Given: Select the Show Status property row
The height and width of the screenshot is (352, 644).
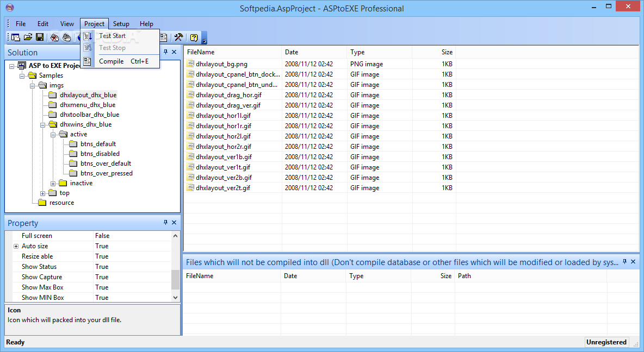Looking at the screenshot, I should (x=88, y=267).
